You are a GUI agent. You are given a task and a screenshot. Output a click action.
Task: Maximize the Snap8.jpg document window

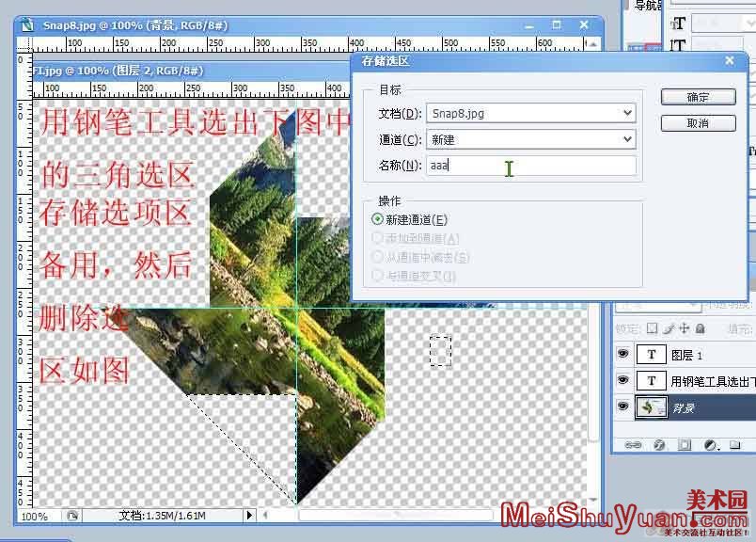(x=557, y=24)
